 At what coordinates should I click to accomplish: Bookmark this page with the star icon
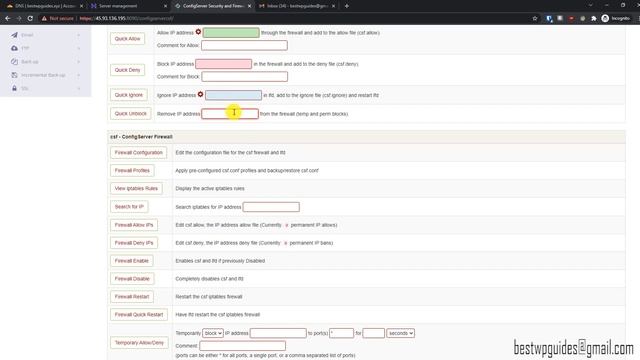(x=535, y=18)
